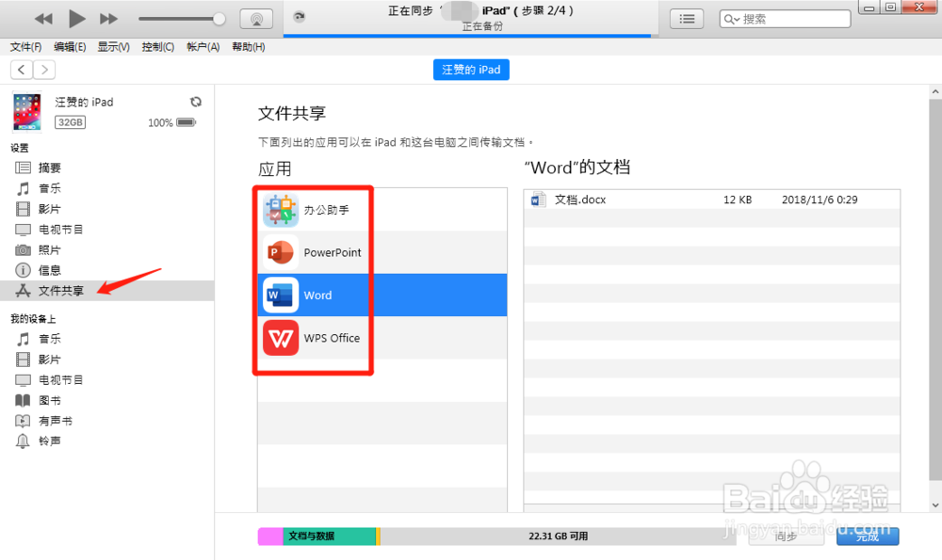Click the 22.31 GB 可用 storage label
The height and width of the screenshot is (560, 942).
point(558,536)
